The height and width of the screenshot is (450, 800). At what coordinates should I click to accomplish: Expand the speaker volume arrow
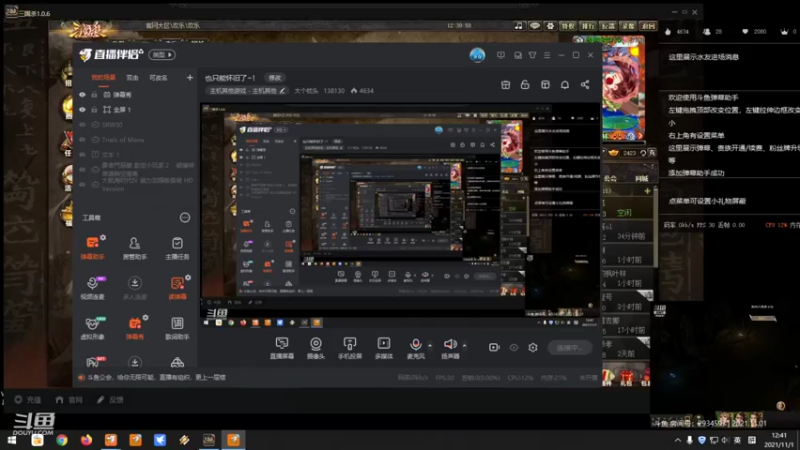click(464, 345)
